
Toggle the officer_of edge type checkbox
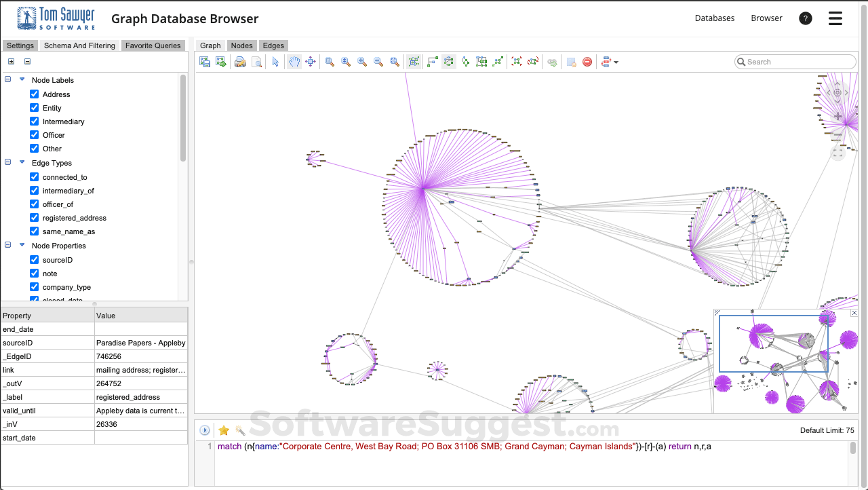[35, 204]
